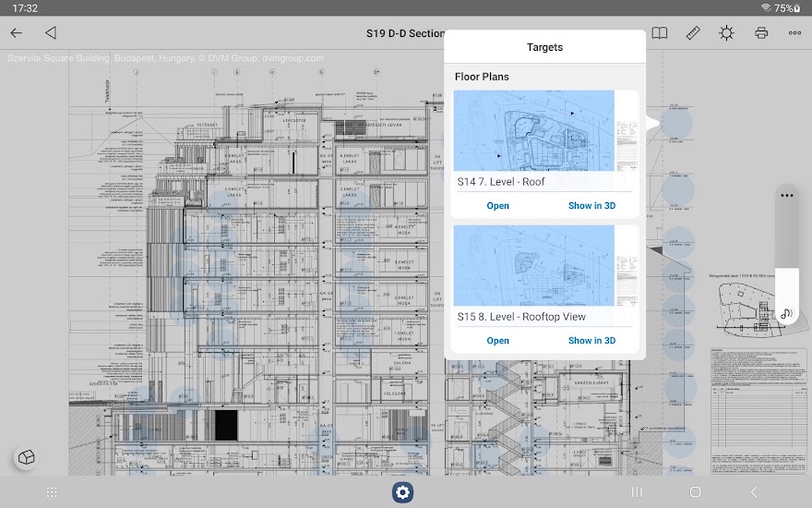Mute media with the volume note icon
This screenshot has width=812, height=508.
tap(786, 314)
